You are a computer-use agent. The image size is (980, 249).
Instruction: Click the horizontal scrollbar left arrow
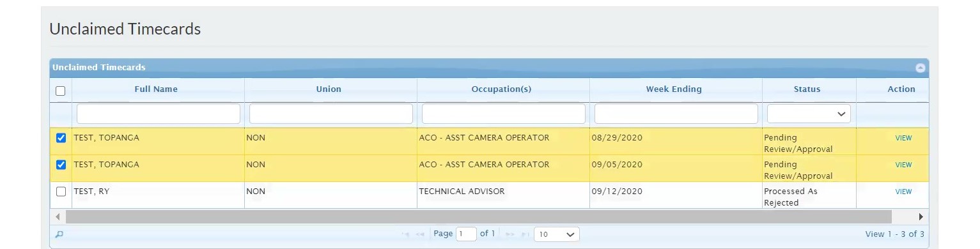pyautogui.click(x=58, y=216)
